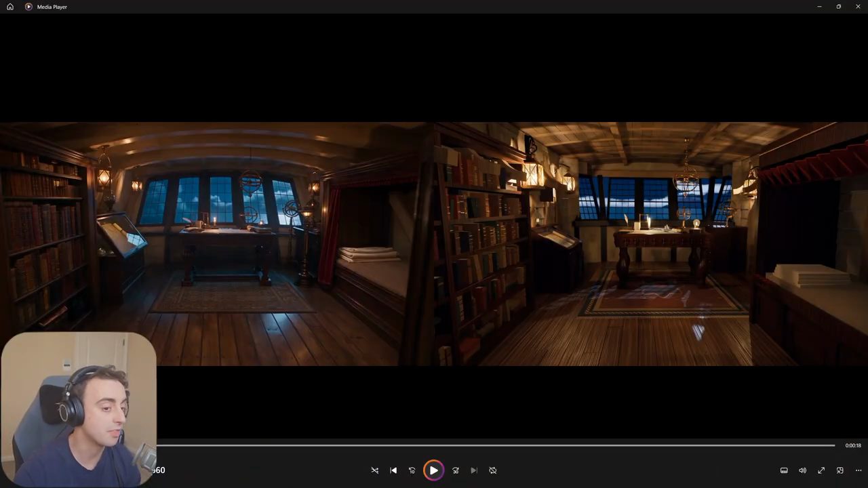Click the remaining time 0:00:18 label
Screen dimensions: 868x488
click(853, 445)
